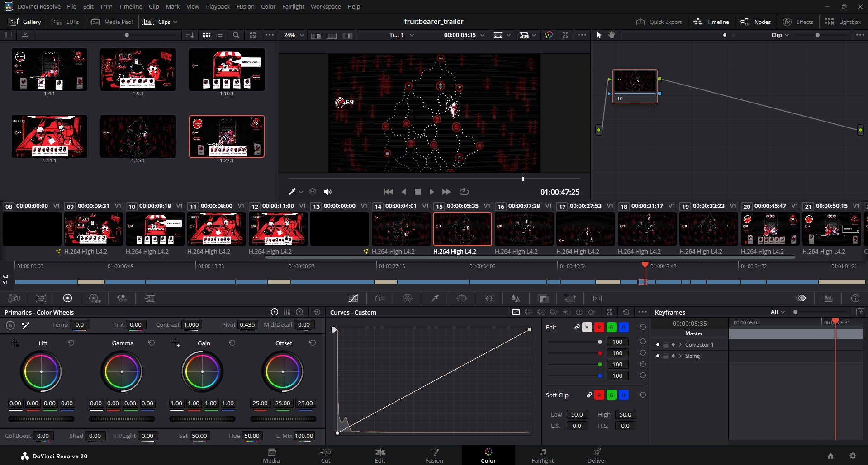The height and width of the screenshot is (465, 868).
Task: Click the Quick Export button
Action: pyautogui.click(x=659, y=22)
